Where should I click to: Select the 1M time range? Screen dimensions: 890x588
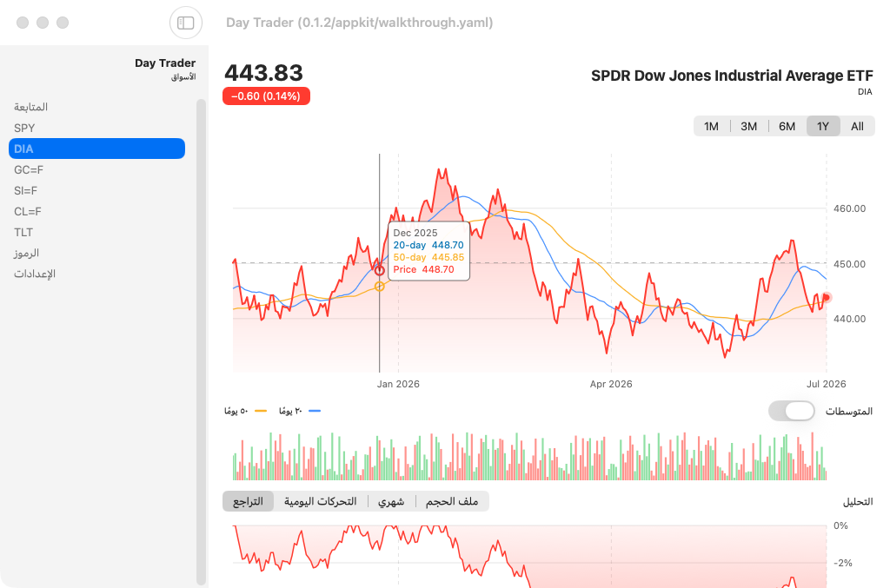coord(711,127)
